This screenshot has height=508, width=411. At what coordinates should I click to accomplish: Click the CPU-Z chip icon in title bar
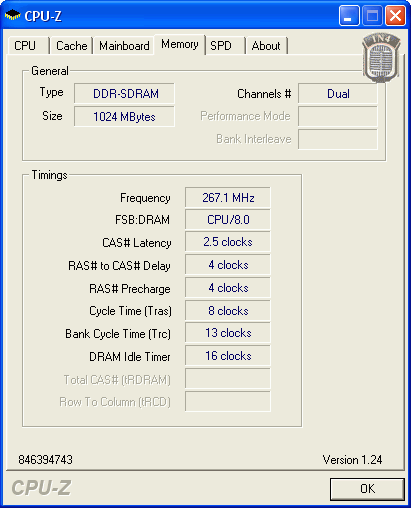point(13,15)
